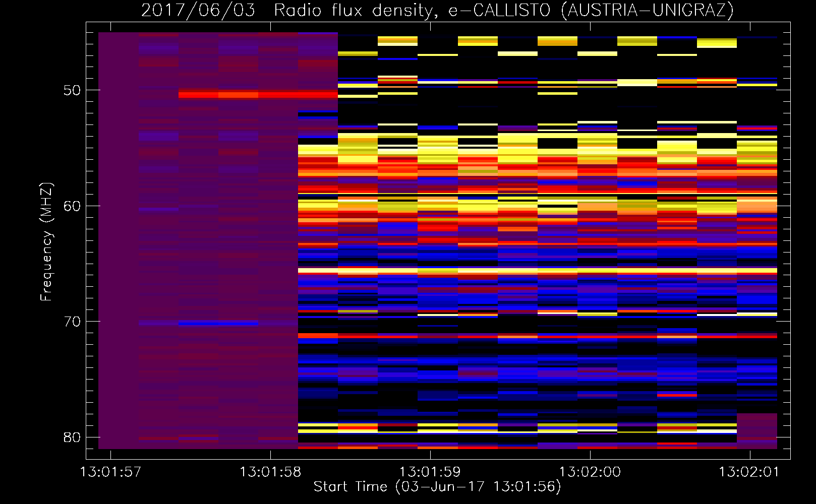816x504 pixels.
Task: Click the plot title 'Radio flux density, e-CALLISTO (AUSTRIA-UNIGRAZ)'
Action: 504,10
